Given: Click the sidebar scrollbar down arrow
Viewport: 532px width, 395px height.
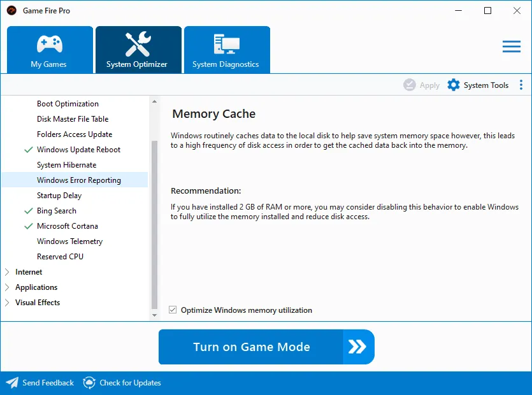Looking at the screenshot, I should pyautogui.click(x=154, y=315).
